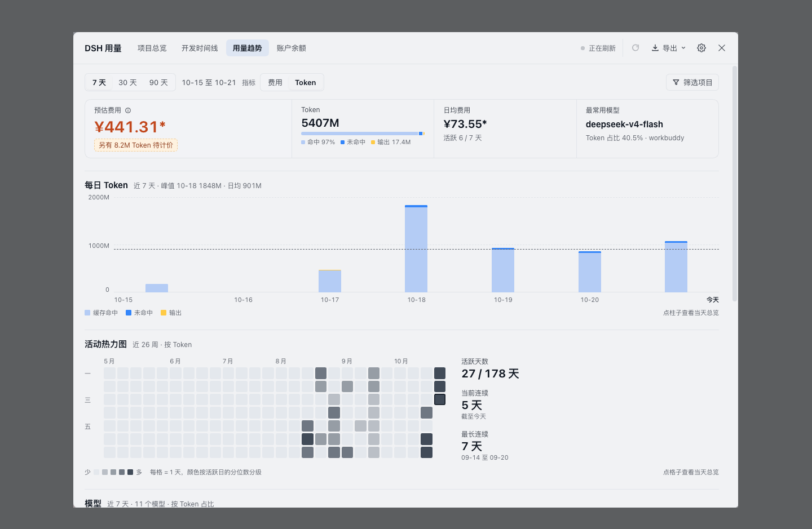Image resolution: width=812 pixels, height=529 pixels.
Task: Switch to 开发时间线 tab
Action: point(200,48)
